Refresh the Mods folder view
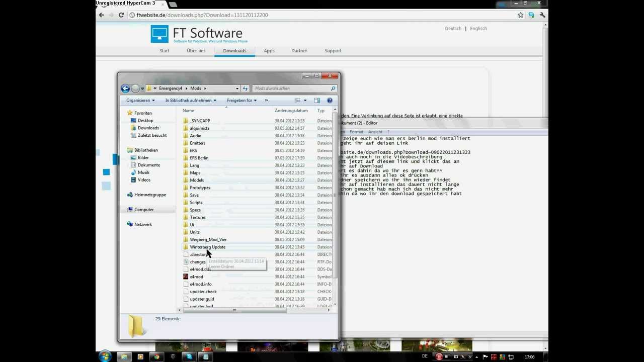The image size is (644, 362). (245, 88)
